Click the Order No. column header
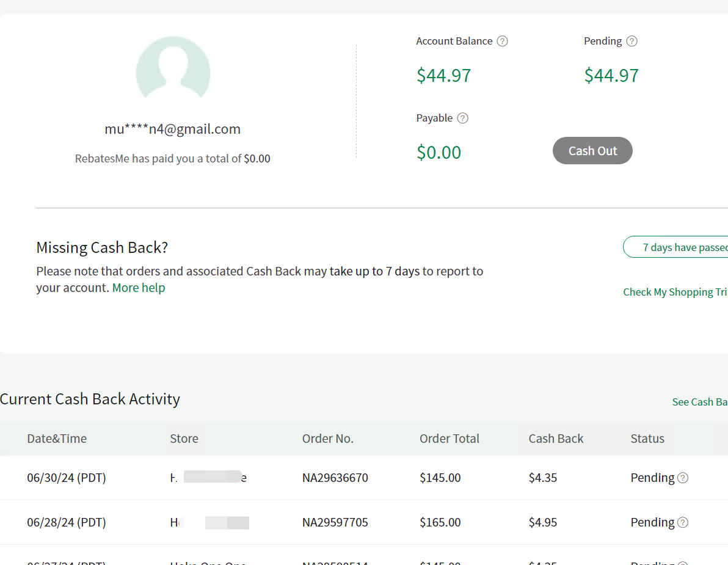Viewport: 728px width, 565px height. tap(327, 439)
